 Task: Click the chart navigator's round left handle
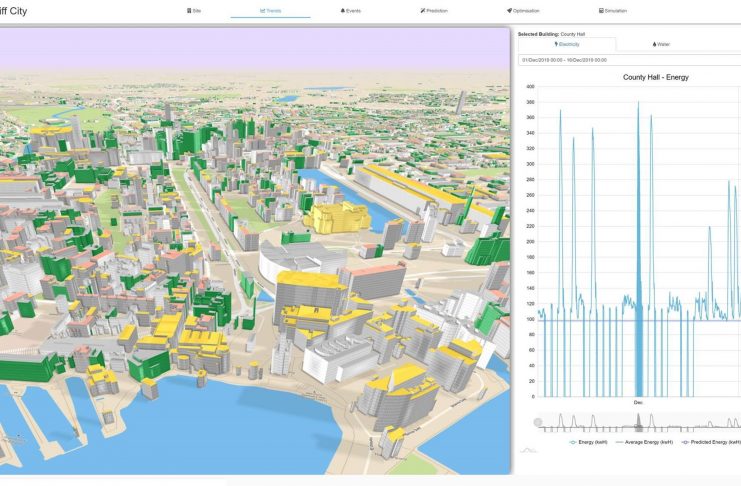coord(539,423)
